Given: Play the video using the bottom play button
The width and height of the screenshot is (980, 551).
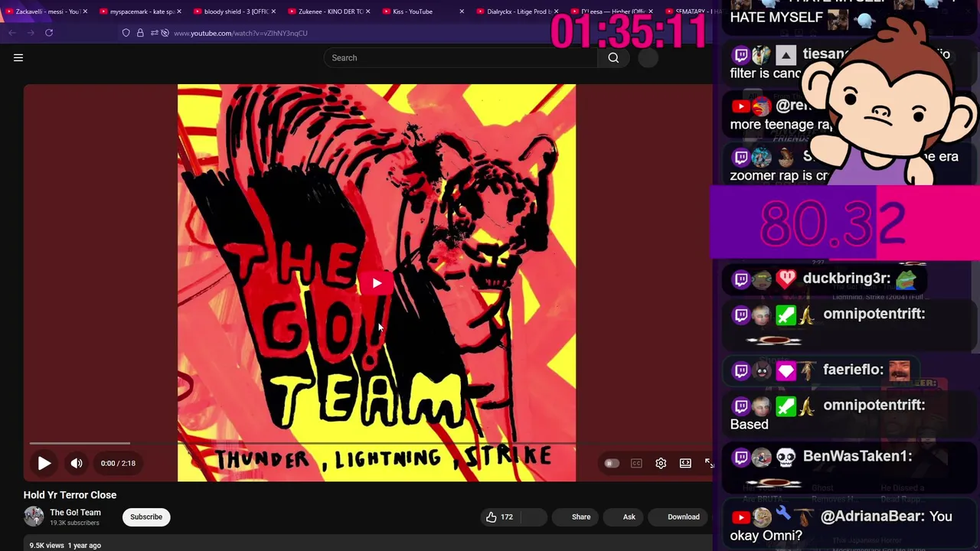Looking at the screenshot, I should [x=44, y=463].
